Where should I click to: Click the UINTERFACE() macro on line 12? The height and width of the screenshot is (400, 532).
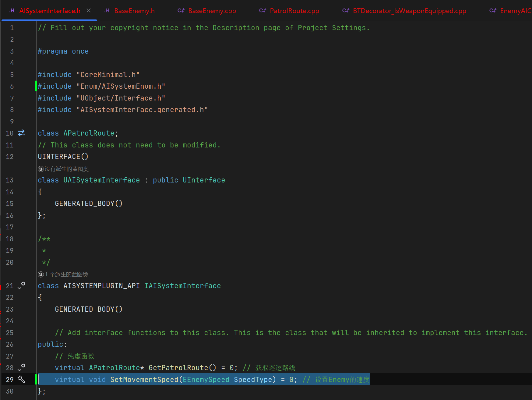coord(63,157)
